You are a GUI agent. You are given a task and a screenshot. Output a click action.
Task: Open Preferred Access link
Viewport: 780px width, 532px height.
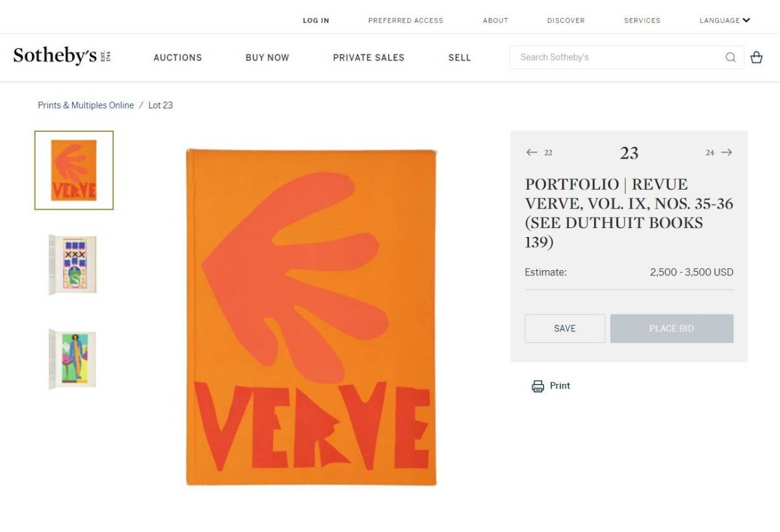(406, 20)
